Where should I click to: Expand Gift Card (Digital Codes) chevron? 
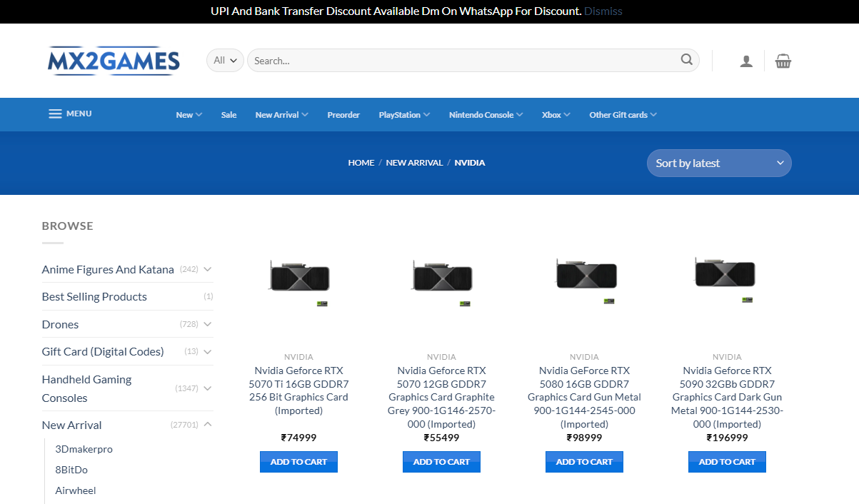tap(208, 351)
